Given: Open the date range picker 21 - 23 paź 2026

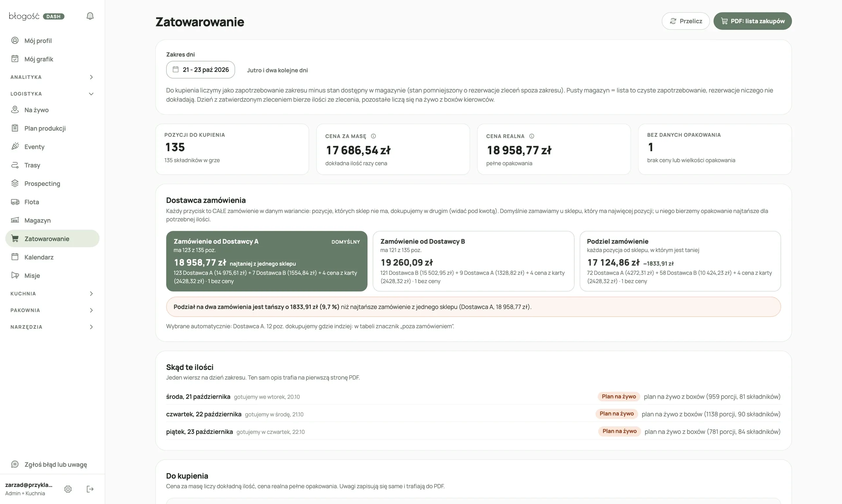Looking at the screenshot, I should [x=200, y=70].
